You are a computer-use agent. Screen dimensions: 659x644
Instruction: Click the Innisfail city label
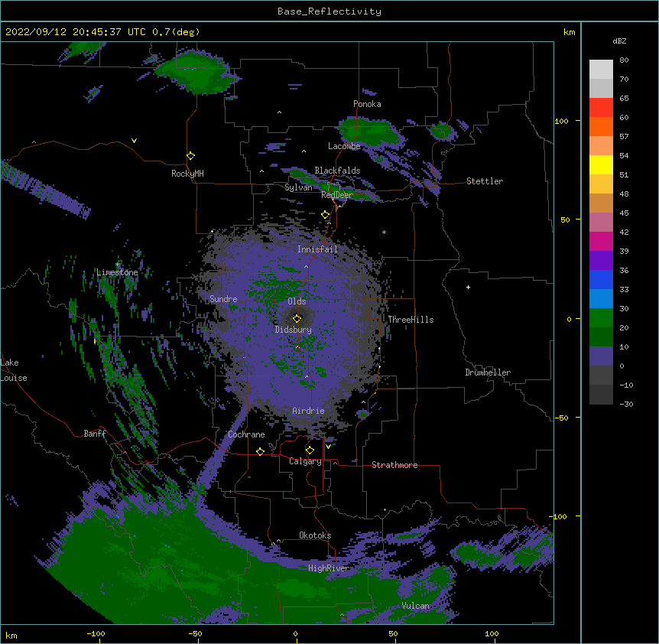[x=317, y=249]
